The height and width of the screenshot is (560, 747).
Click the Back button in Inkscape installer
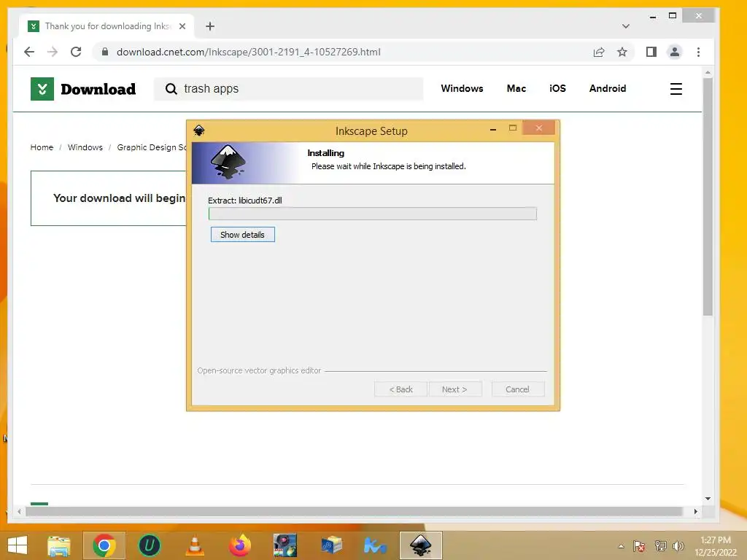tap(400, 389)
